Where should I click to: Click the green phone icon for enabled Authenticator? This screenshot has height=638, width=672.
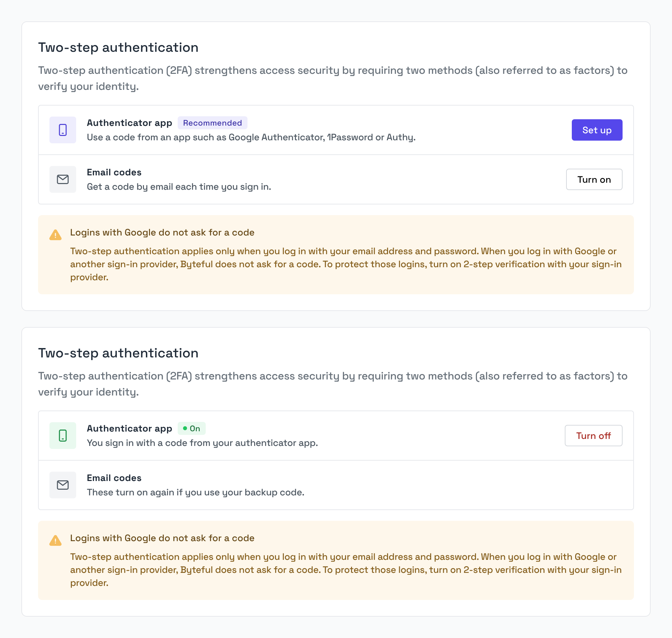[62, 436]
